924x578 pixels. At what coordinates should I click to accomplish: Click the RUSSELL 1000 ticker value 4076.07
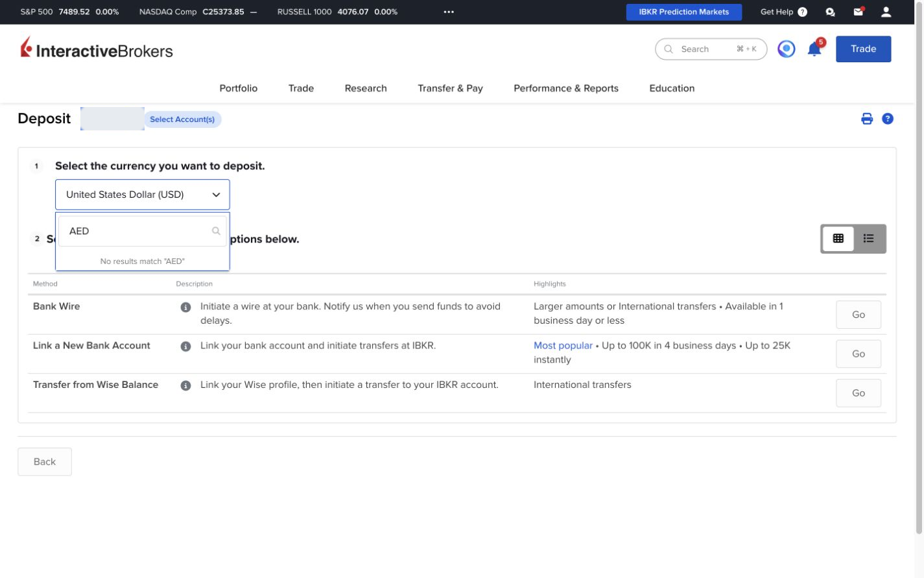[x=353, y=12]
